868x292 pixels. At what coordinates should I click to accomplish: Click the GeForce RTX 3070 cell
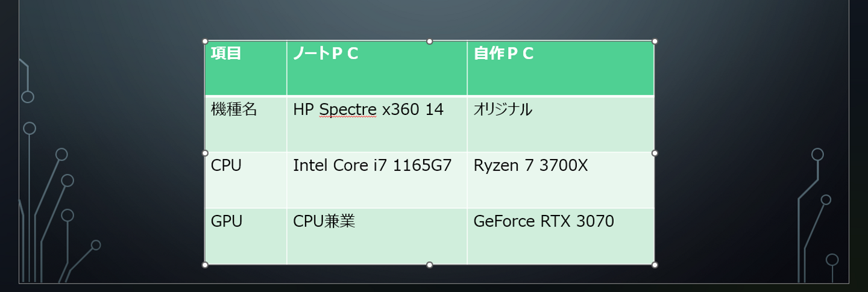coord(544,222)
